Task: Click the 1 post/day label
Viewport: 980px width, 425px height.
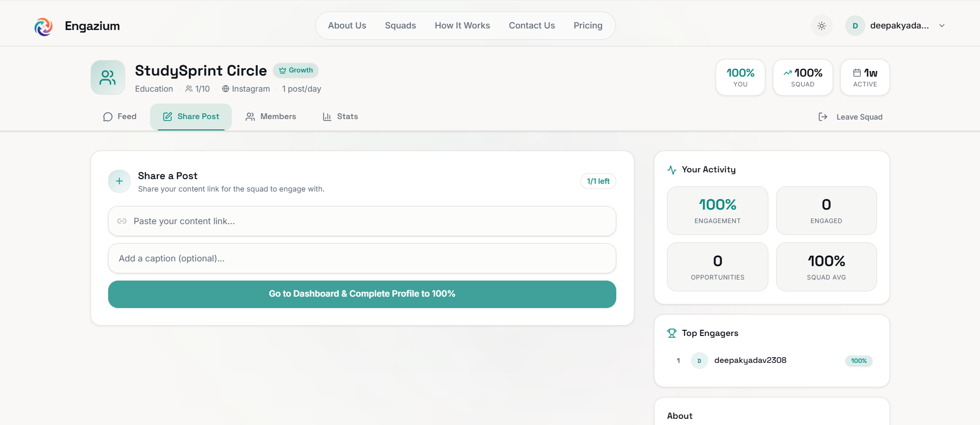Action: tap(302, 89)
